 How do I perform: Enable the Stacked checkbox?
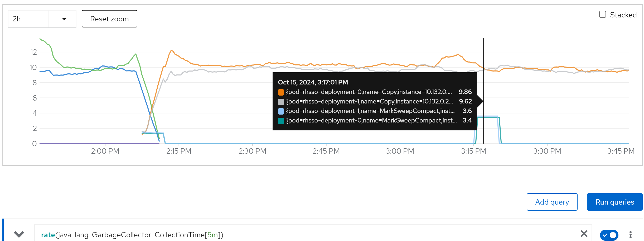(602, 15)
